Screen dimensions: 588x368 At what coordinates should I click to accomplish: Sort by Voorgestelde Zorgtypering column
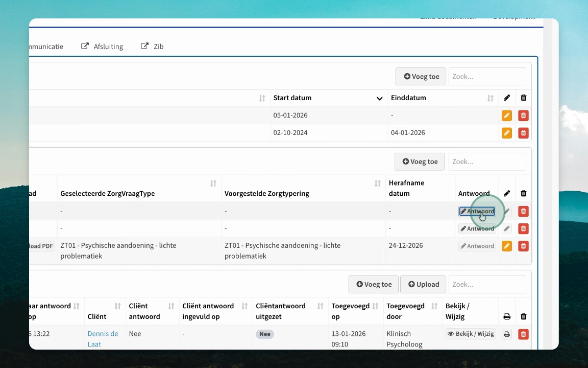pyautogui.click(x=377, y=183)
